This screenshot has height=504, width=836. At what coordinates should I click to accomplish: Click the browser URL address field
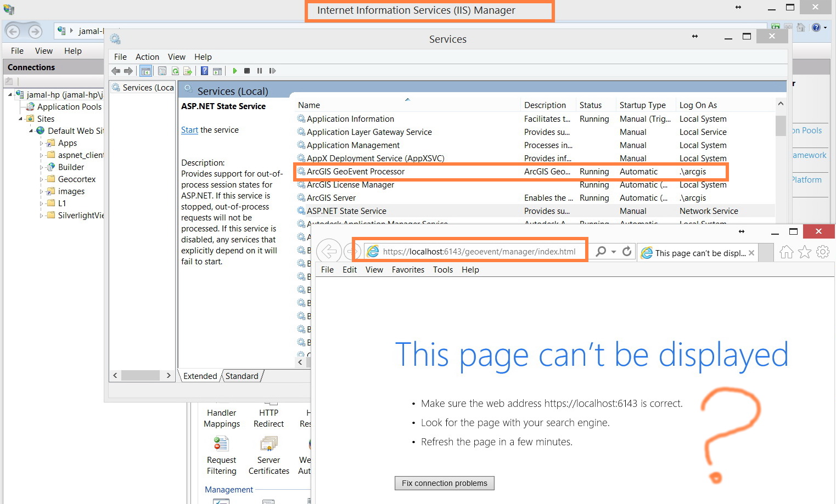[479, 252]
